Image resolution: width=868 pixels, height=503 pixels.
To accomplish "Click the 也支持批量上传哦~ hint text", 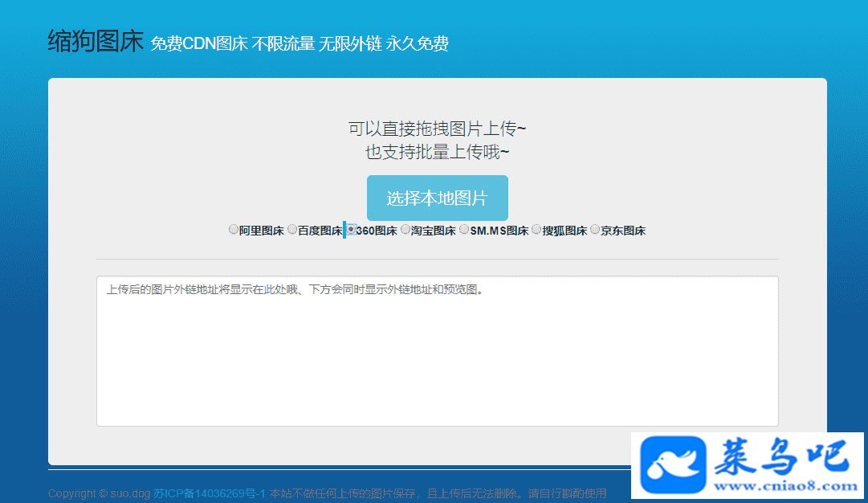I will pos(438,152).
